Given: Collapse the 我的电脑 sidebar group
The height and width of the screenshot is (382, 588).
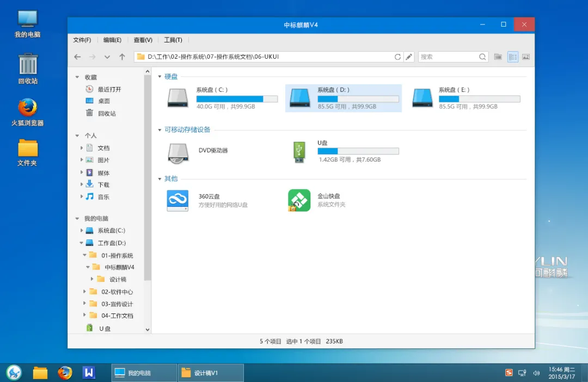Looking at the screenshot, I should pyautogui.click(x=77, y=219).
